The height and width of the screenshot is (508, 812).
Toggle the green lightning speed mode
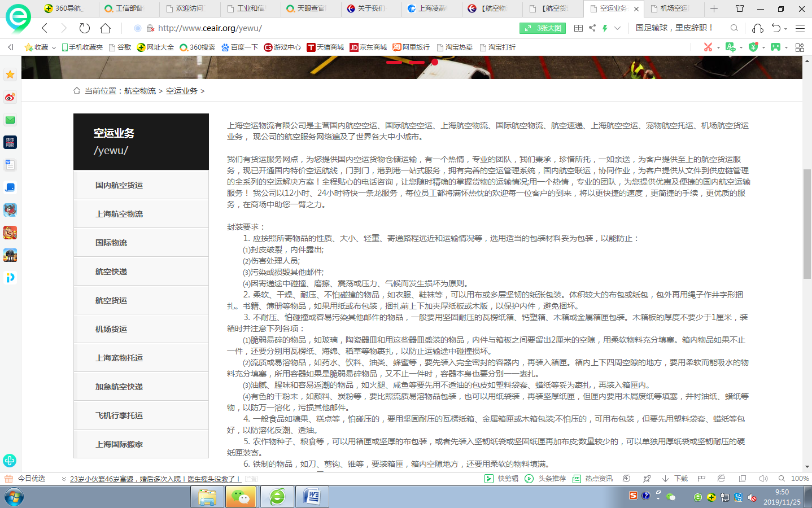pos(605,28)
